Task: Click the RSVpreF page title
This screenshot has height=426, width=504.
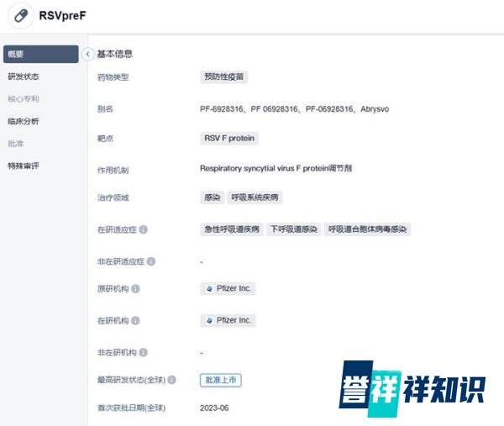Action: point(62,15)
